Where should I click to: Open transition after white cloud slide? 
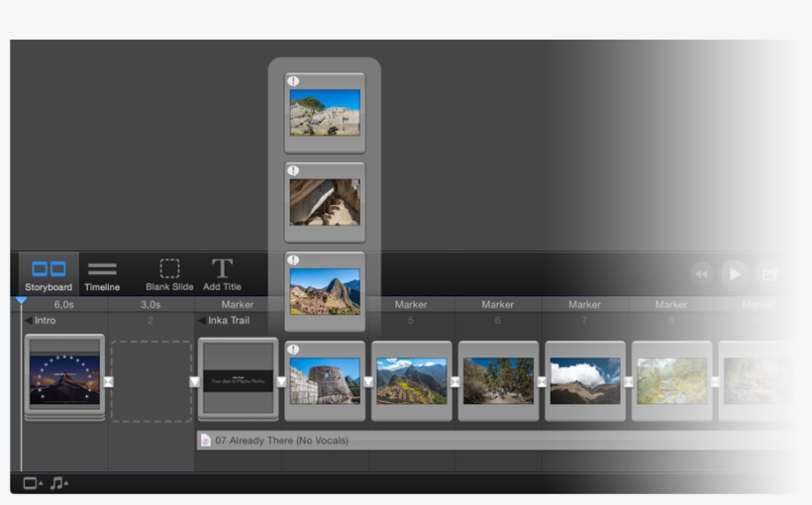(x=629, y=382)
